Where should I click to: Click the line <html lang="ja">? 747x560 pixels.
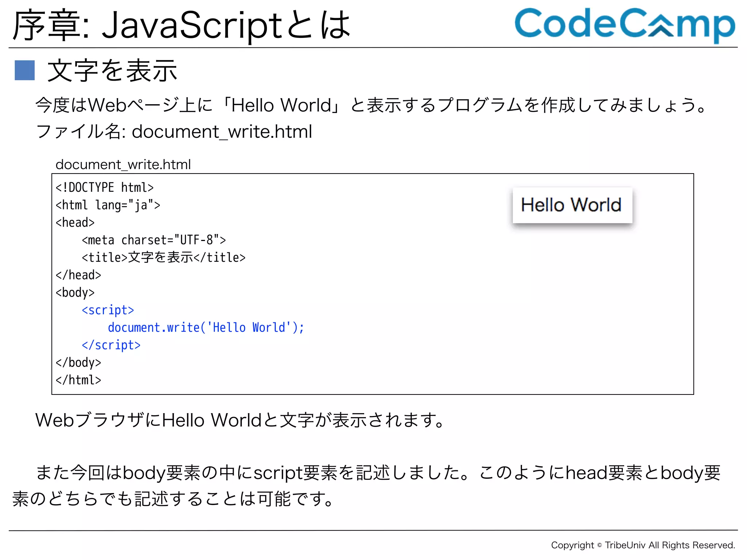[108, 205]
